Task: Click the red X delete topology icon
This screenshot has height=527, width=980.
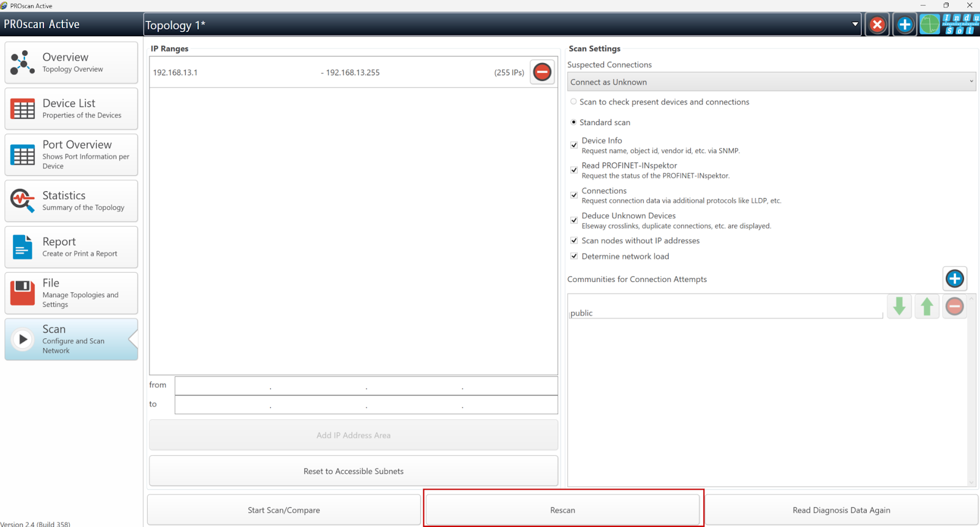Action: click(x=877, y=25)
